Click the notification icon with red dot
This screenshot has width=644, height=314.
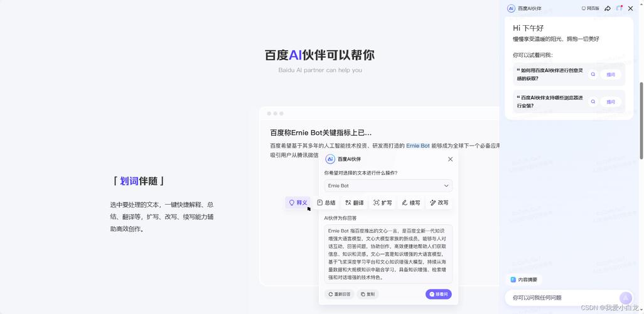pos(620,8)
